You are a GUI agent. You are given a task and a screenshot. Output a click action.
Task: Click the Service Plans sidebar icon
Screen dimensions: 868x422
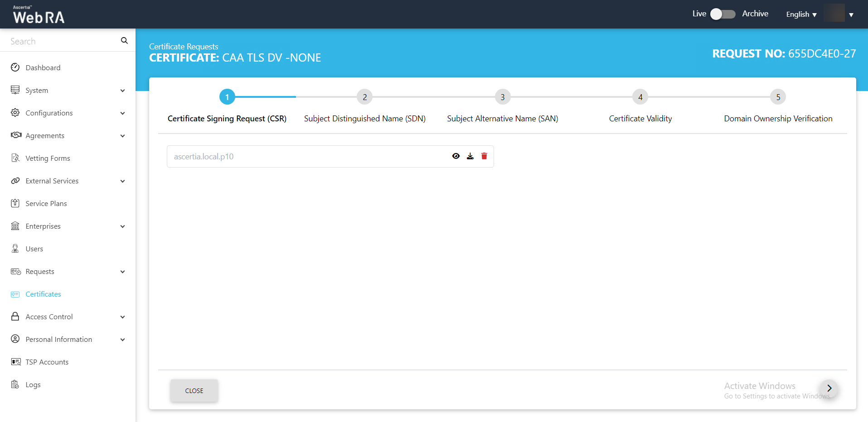pos(15,203)
